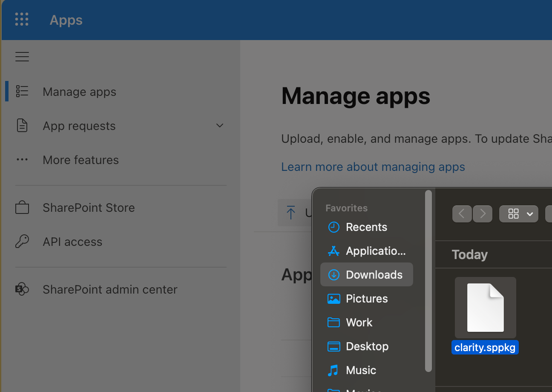Image resolution: width=552 pixels, height=392 pixels.
Task: Click the SharePoint Store bag icon
Action: pos(22,208)
